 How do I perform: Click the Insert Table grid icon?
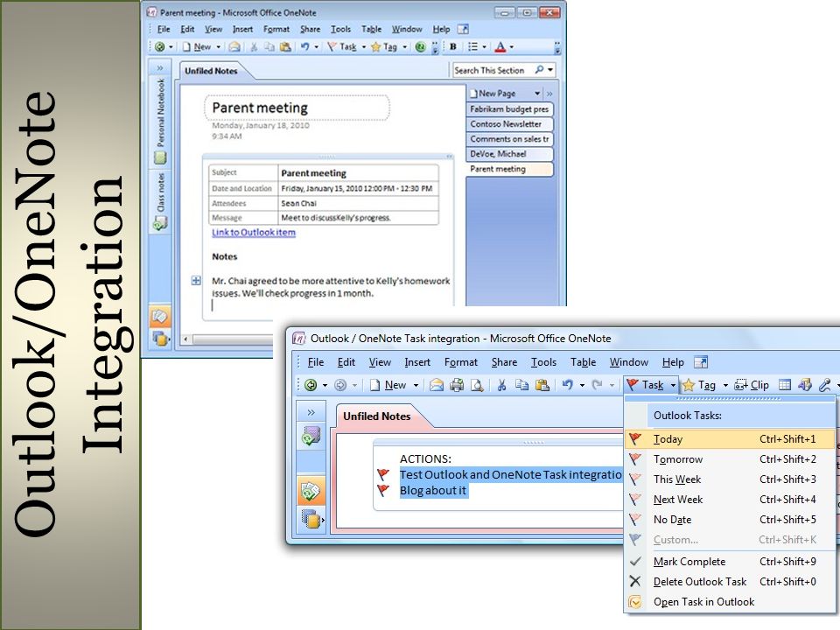pos(785,385)
